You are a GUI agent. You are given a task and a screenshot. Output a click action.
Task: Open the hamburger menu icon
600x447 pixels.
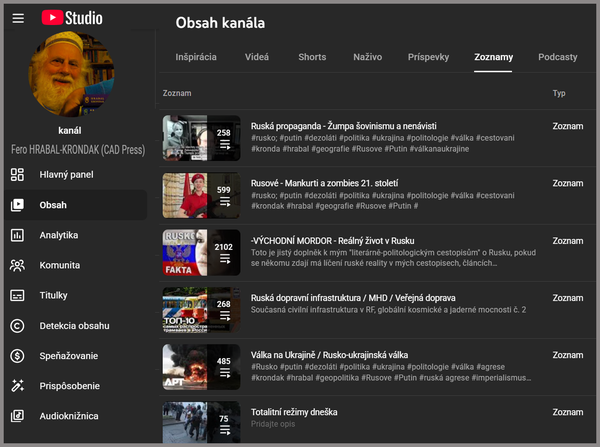click(x=18, y=18)
